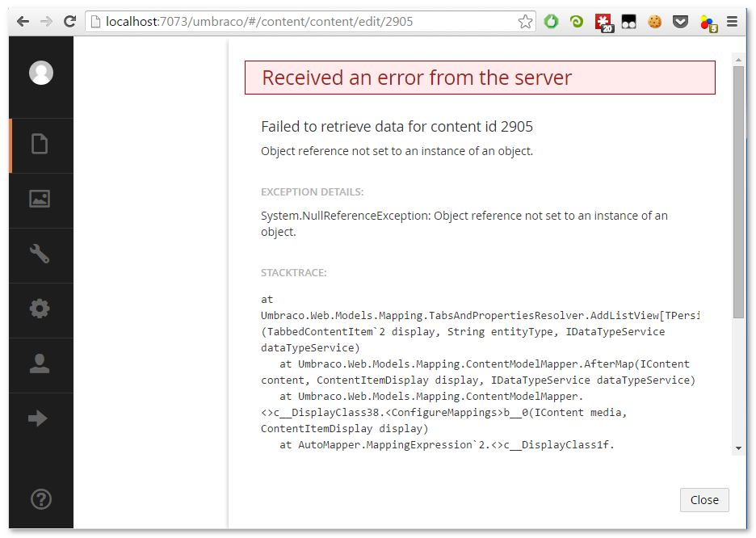Click the TabsAndPropertiesResolver.AddListView stack line
The image size is (756, 538).
tap(481, 316)
